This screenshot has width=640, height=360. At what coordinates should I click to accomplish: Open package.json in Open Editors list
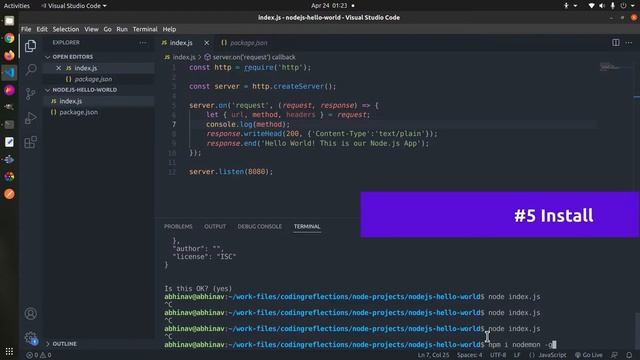(93, 79)
